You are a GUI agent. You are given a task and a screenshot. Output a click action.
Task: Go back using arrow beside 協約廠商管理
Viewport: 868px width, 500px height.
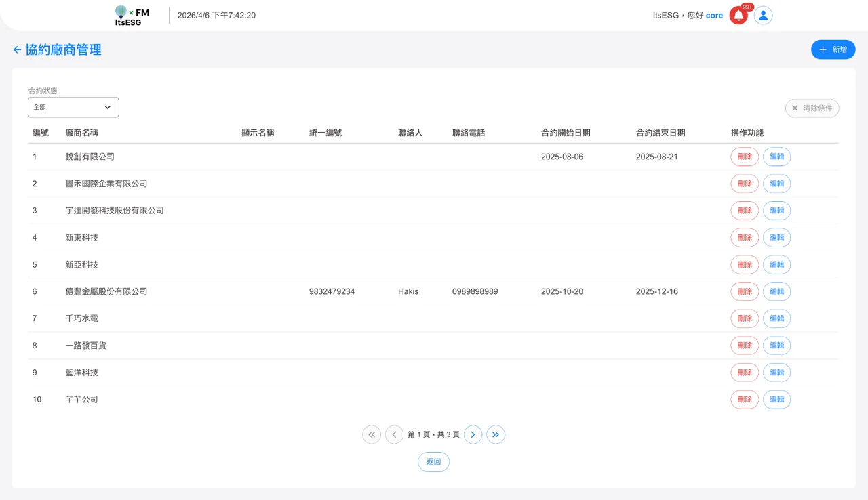coord(17,49)
